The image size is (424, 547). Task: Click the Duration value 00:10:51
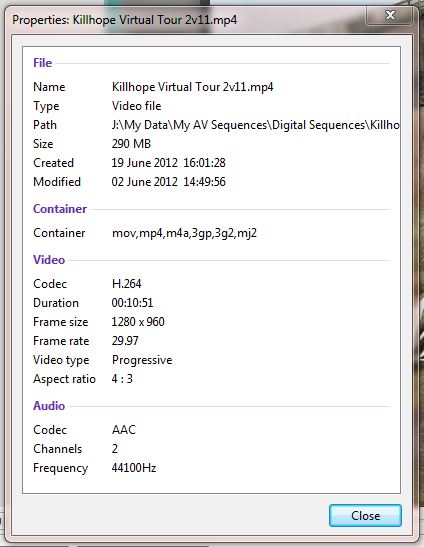pos(132,303)
